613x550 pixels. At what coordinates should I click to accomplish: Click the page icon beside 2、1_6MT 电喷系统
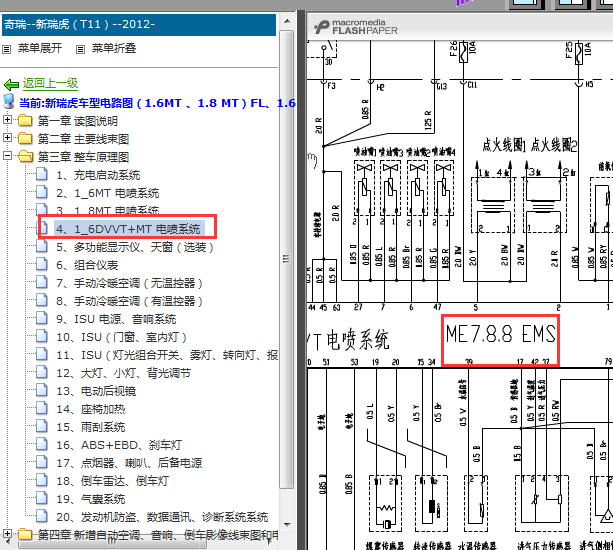pyautogui.click(x=42, y=192)
